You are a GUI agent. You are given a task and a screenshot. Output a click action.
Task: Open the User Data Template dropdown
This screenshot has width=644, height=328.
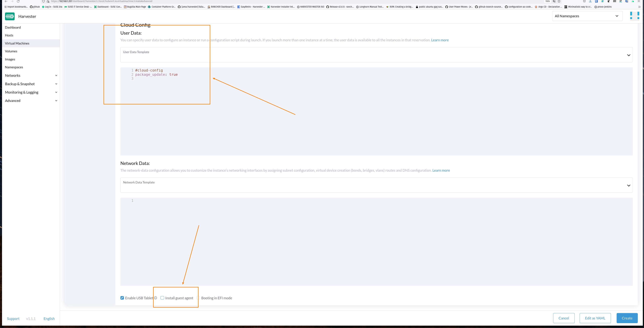click(x=629, y=55)
